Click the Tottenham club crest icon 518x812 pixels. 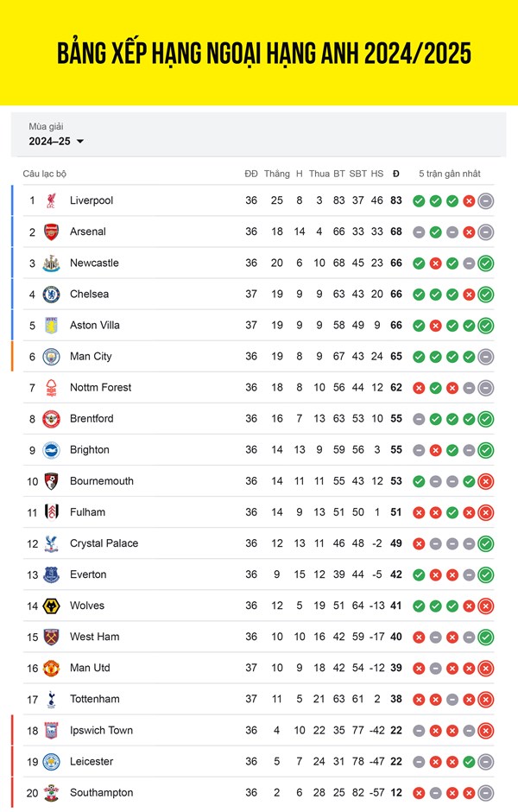(51, 699)
